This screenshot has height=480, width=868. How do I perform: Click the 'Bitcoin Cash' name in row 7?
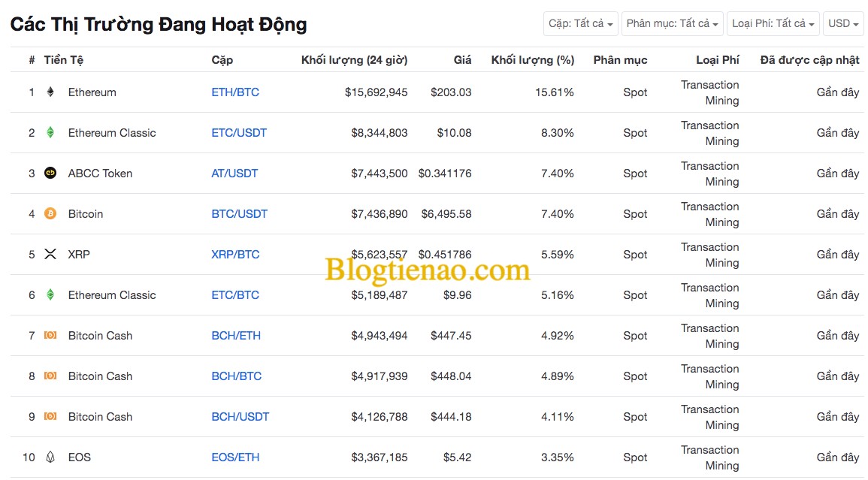(100, 336)
